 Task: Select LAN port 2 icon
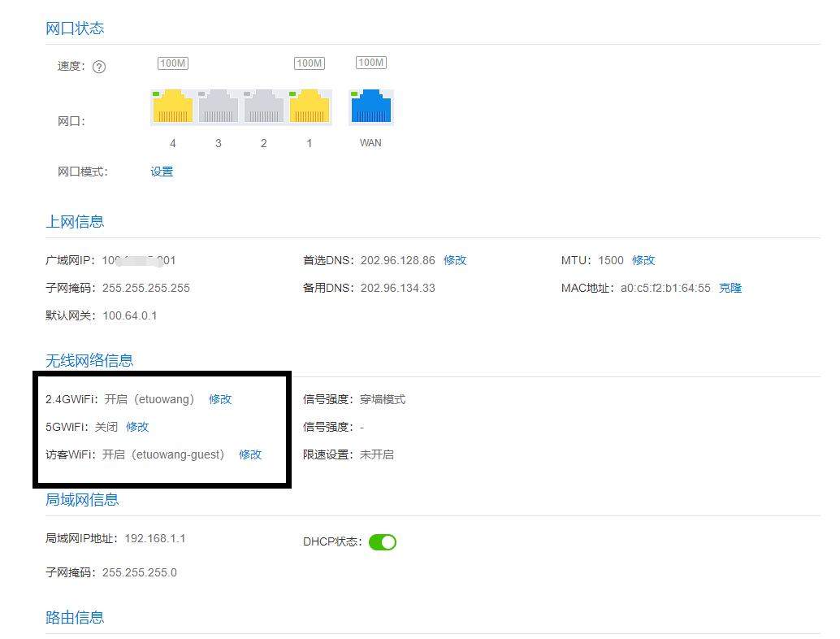(263, 106)
